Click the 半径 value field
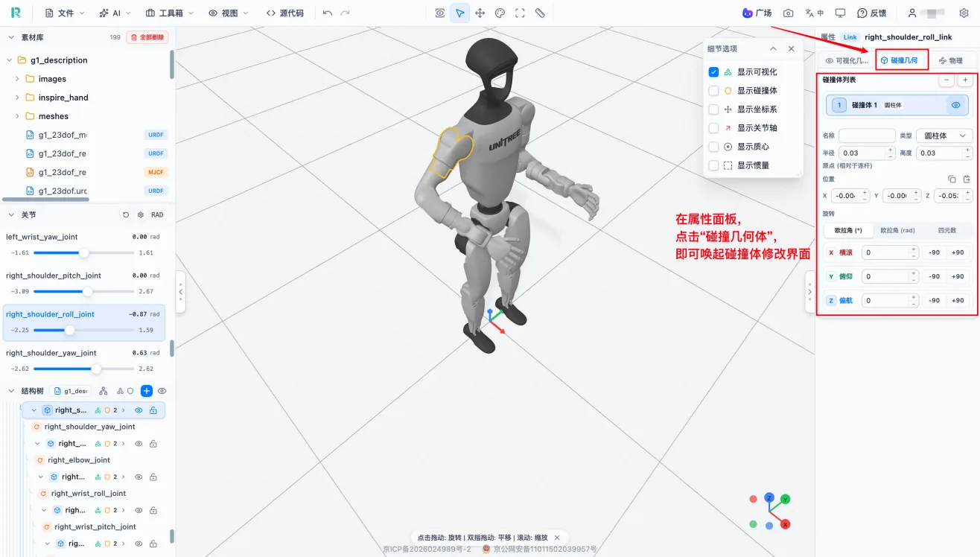Viewport: 980px width, 557px height. 867,153
